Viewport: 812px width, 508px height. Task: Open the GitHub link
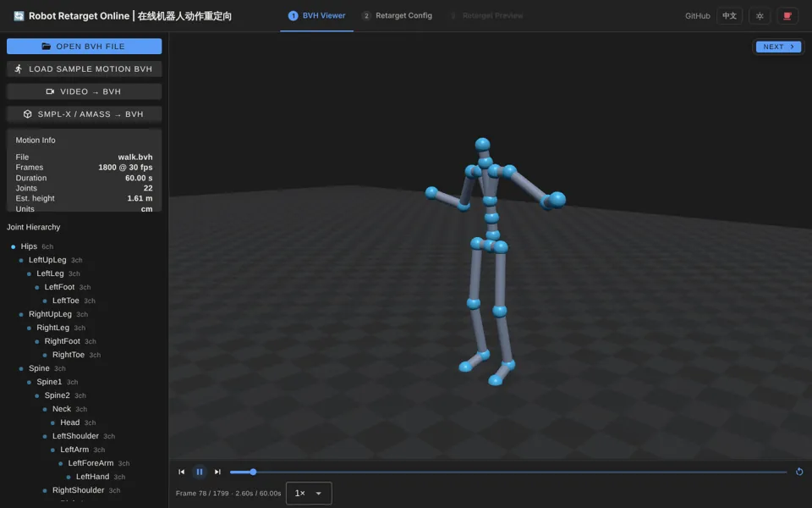click(x=697, y=16)
